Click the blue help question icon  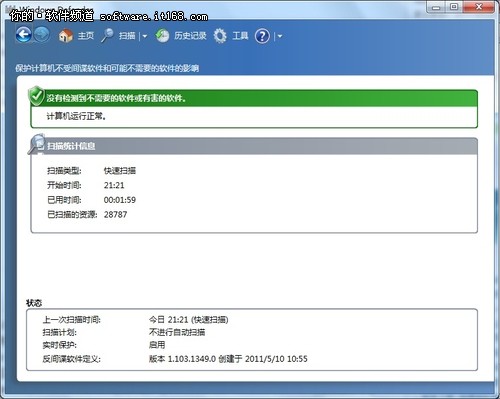click(262, 36)
